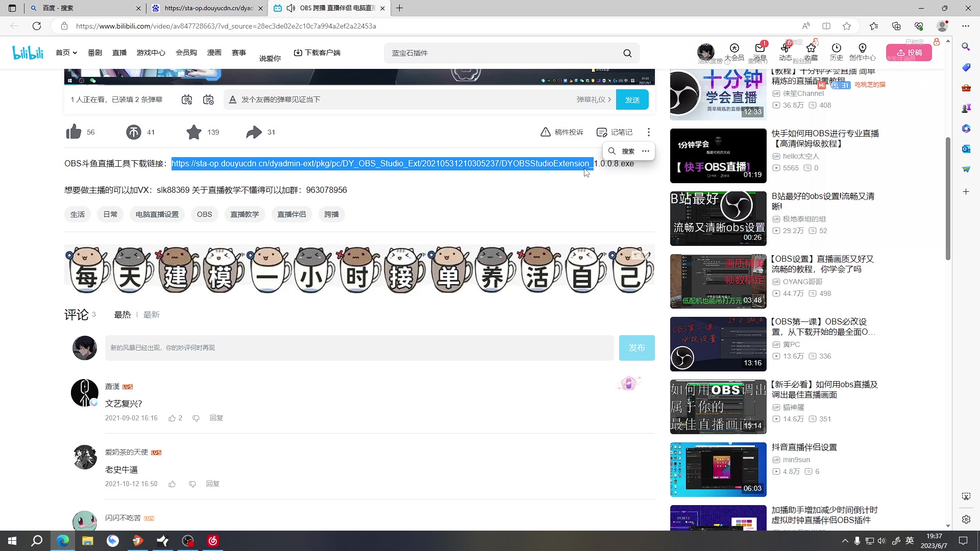Open Edge split screen icon
This screenshot has width=980, height=551.
(x=826, y=26)
